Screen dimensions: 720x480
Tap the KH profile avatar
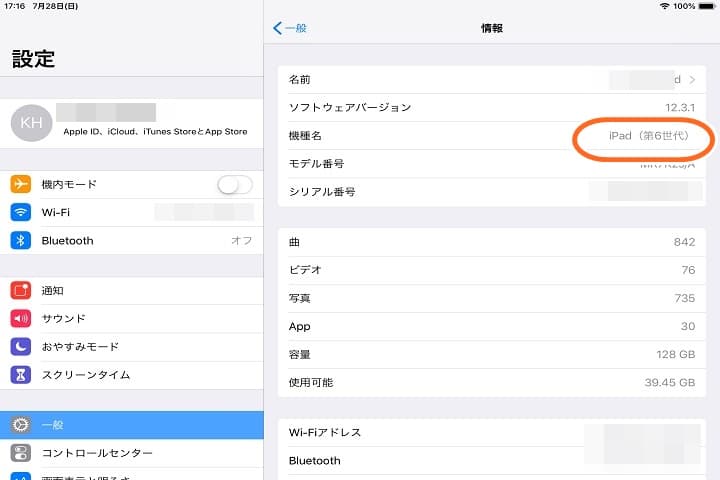pos(31,123)
